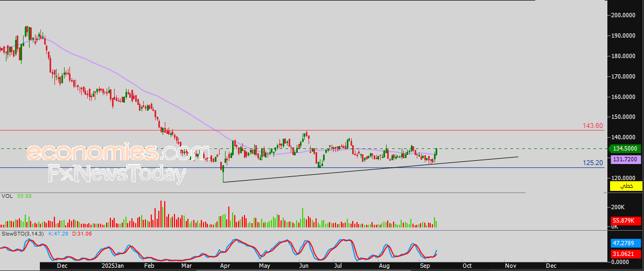Select the purple 131.7200 moving average tag

coord(626,159)
